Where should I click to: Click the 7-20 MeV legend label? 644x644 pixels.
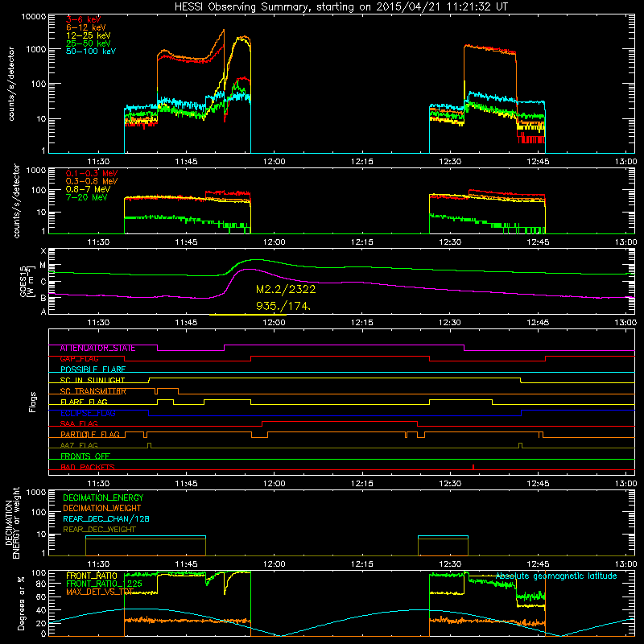[87, 197]
